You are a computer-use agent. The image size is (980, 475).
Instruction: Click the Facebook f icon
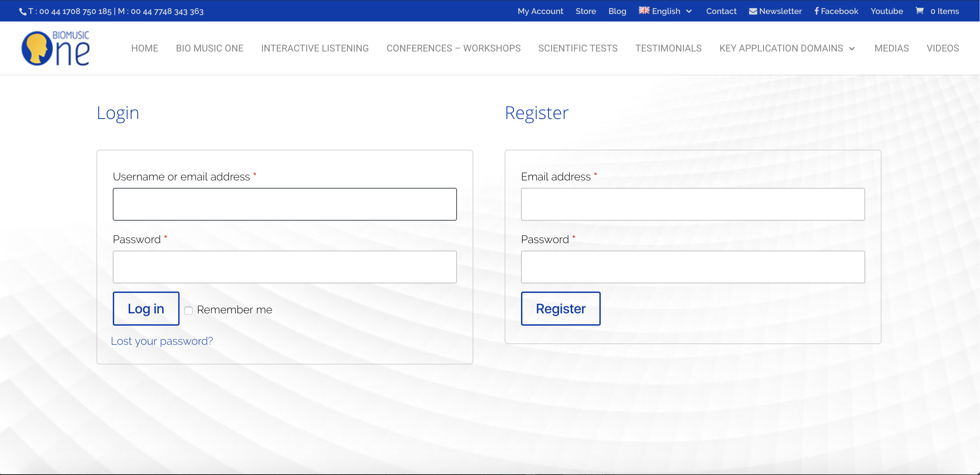point(816,11)
